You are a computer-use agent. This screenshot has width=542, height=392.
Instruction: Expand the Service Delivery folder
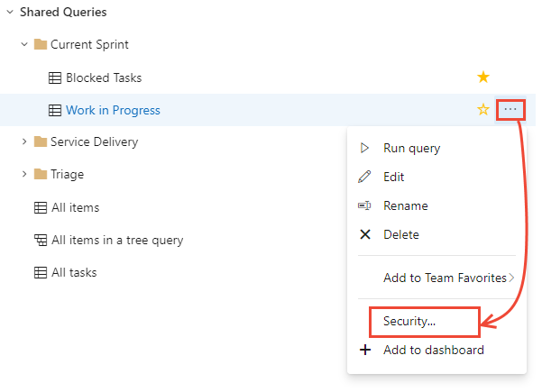coord(24,141)
